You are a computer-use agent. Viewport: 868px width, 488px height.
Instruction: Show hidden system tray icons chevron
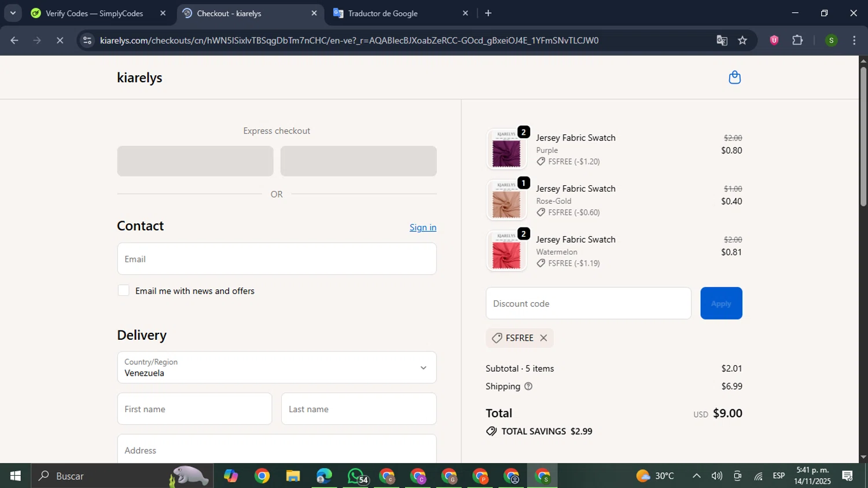[696, 476]
